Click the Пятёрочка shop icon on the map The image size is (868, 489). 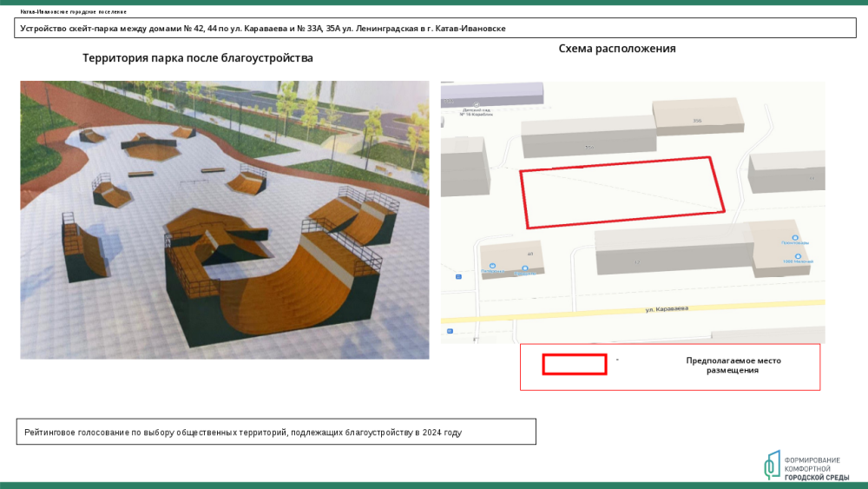(491, 267)
